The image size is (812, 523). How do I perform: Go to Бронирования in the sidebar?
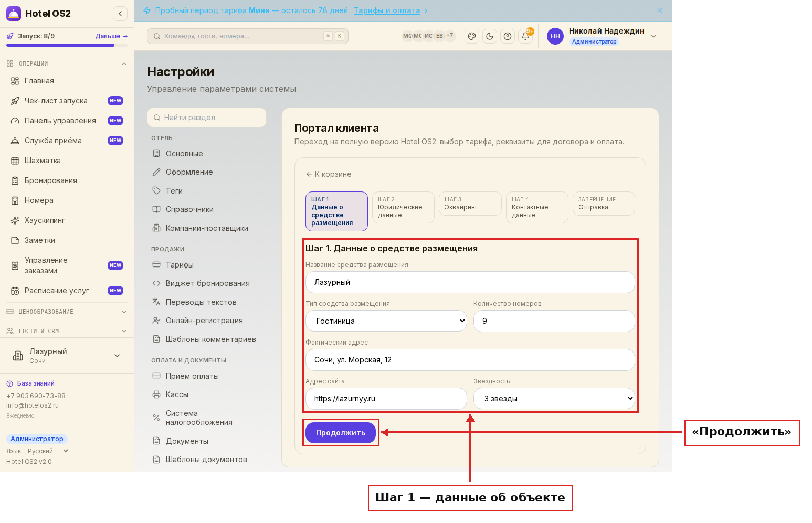pyautogui.click(x=67, y=180)
